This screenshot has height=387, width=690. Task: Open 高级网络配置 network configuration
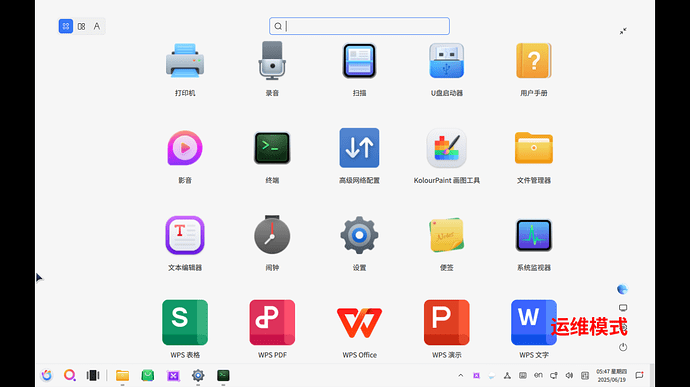point(359,148)
